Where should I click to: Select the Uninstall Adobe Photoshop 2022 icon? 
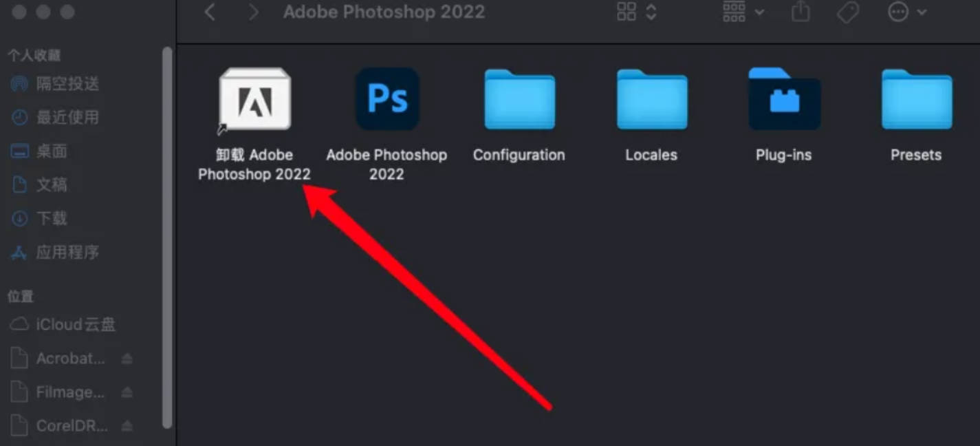[x=254, y=98]
